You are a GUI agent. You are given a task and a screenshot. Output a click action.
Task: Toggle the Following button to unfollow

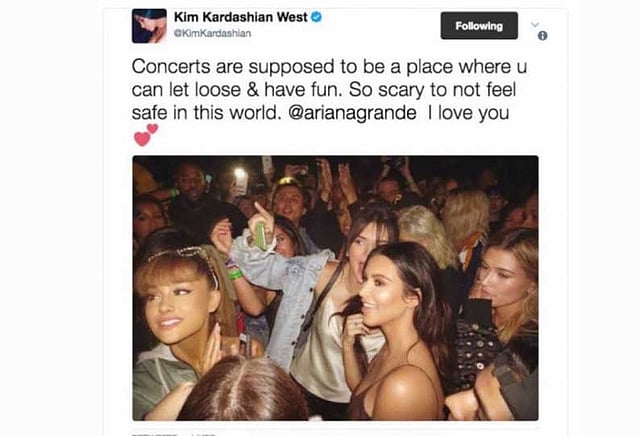479,26
